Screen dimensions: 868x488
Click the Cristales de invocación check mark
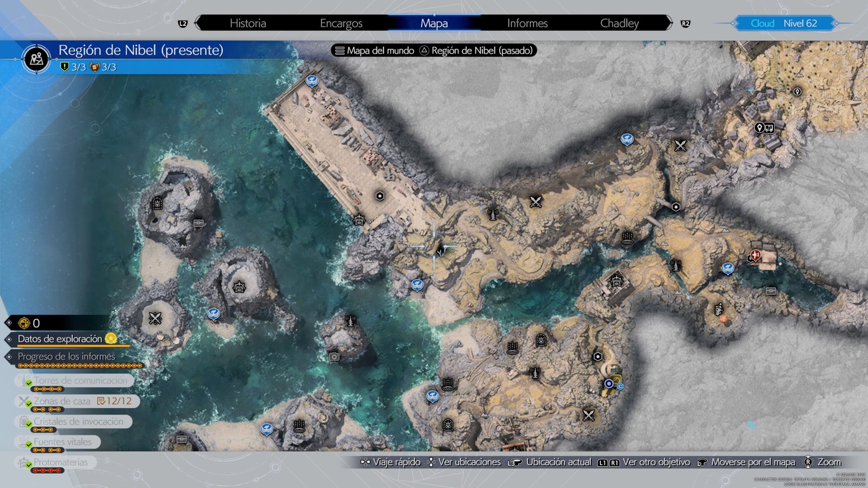[29, 424]
